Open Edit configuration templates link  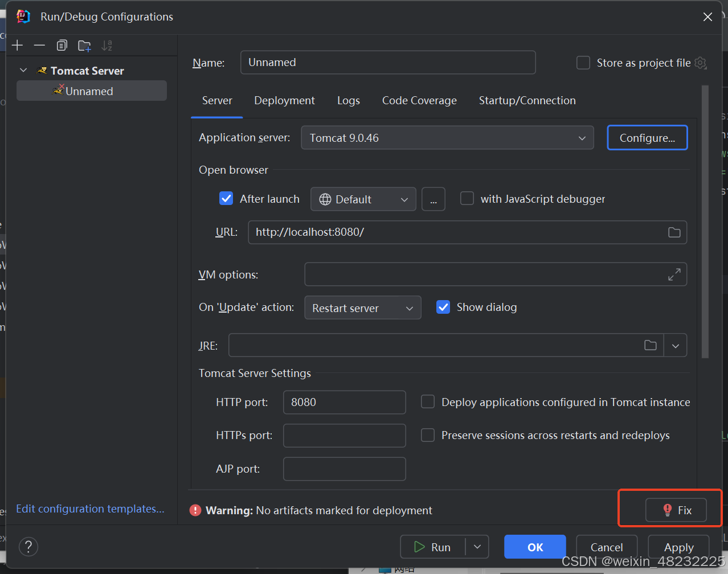[x=90, y=509]
